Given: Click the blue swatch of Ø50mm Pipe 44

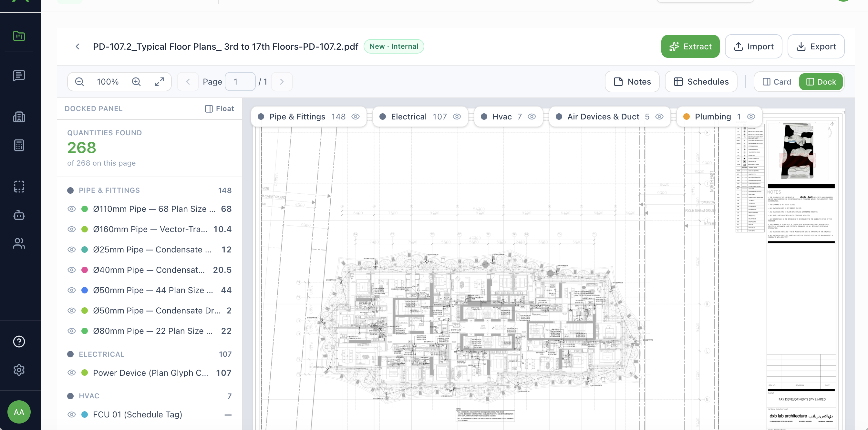Looking at the screenshot, I should (85, 290).
